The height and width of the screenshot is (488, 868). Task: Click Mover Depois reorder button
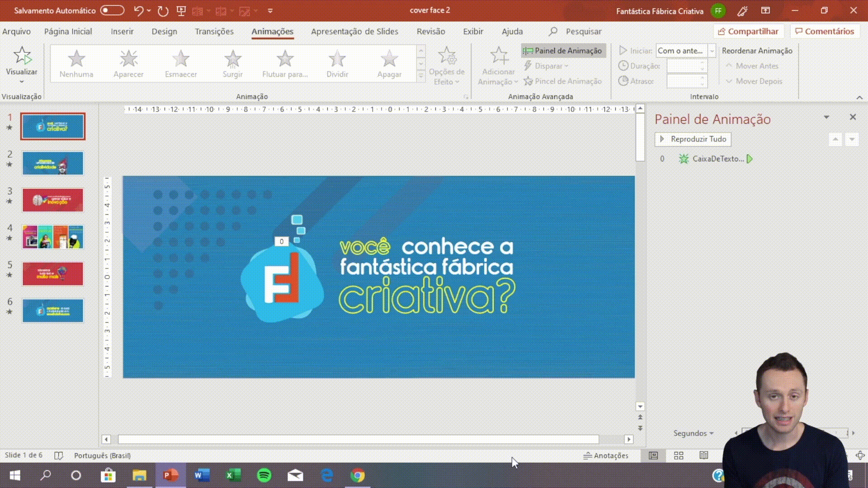pyautogui.click(x=754, y=81)
